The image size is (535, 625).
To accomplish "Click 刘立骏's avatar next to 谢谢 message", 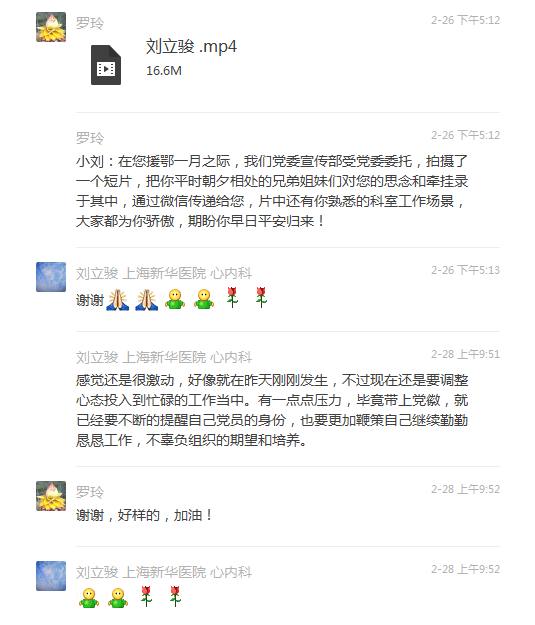I will pos(51,277).
